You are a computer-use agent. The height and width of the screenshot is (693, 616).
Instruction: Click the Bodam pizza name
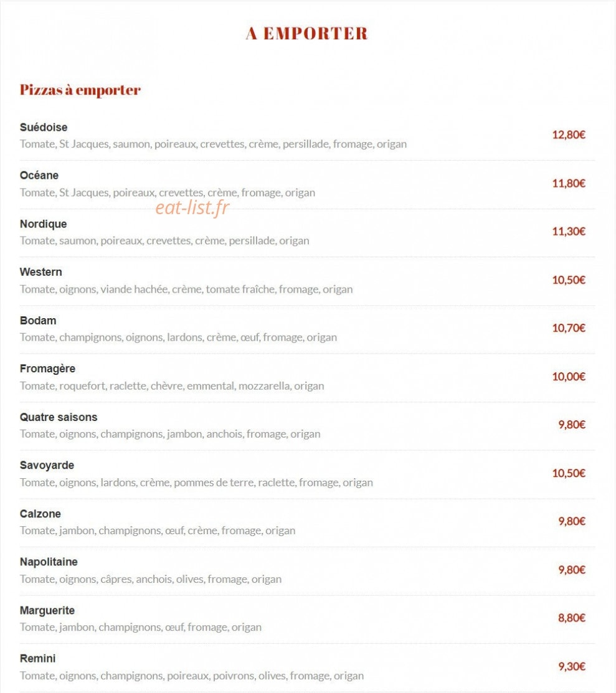click(38, 321)
